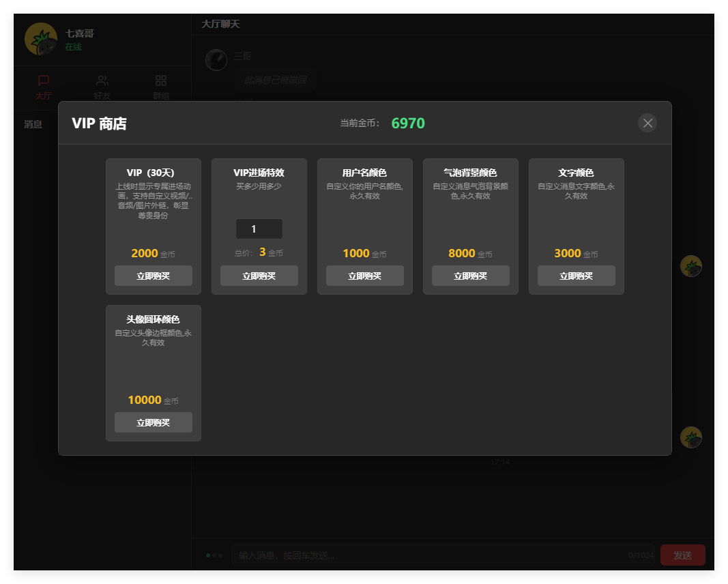Click 三哥's avatar in the chat
This screenshot has height=584, width=728.
pyautogui.click(x=216, y=60)
